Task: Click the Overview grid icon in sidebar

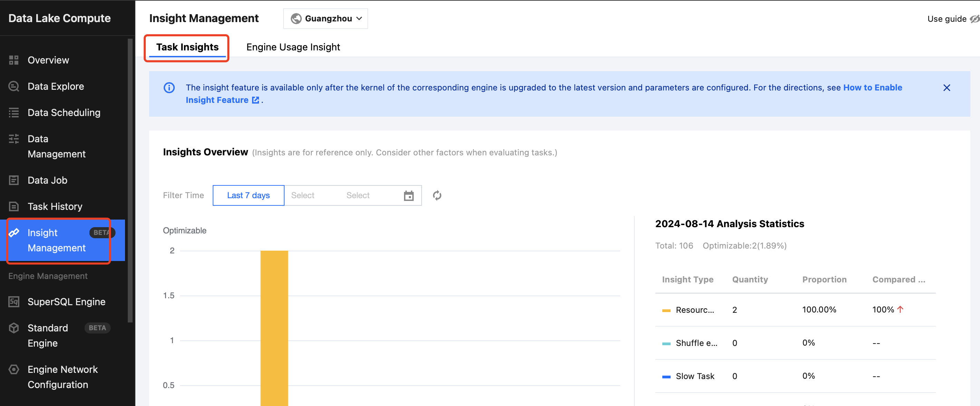Action: 14,60
